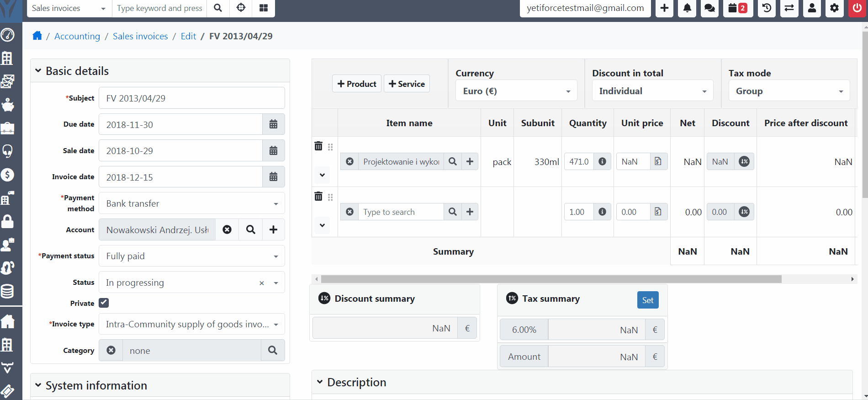
Task: Open user profile icon
Action: 812,8
